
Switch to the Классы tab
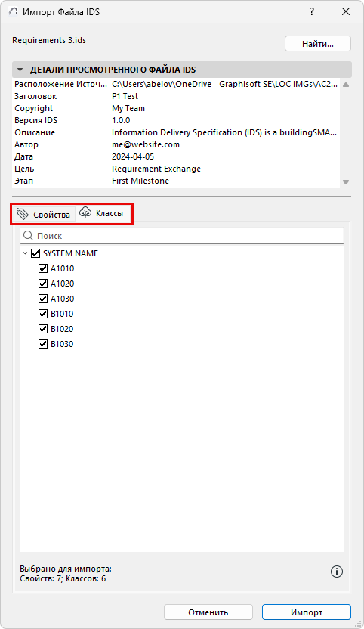(103, 213)
